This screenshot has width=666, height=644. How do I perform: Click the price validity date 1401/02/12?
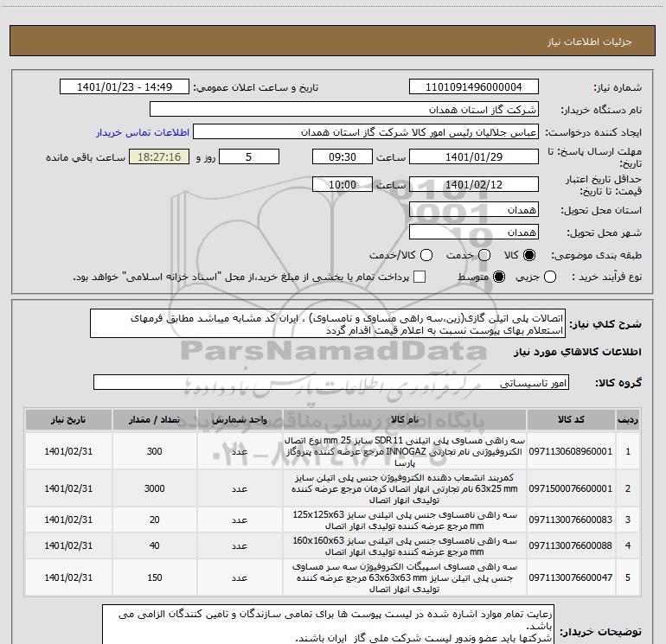click(474, 184)
